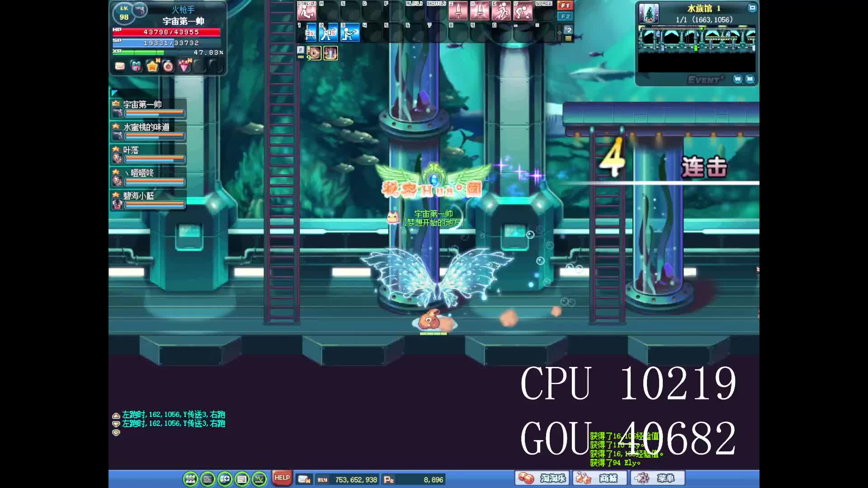Switch to F2 hotkey set

click(565, 16)
